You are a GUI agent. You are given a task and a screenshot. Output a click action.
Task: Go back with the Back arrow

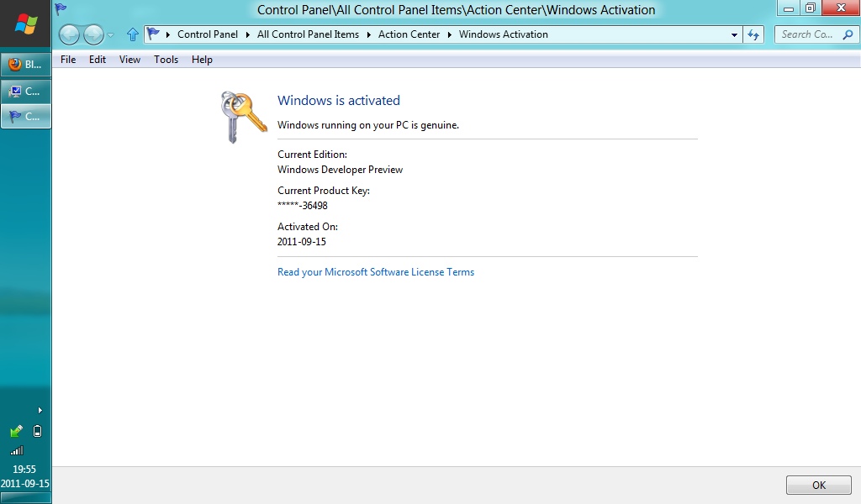69,34
